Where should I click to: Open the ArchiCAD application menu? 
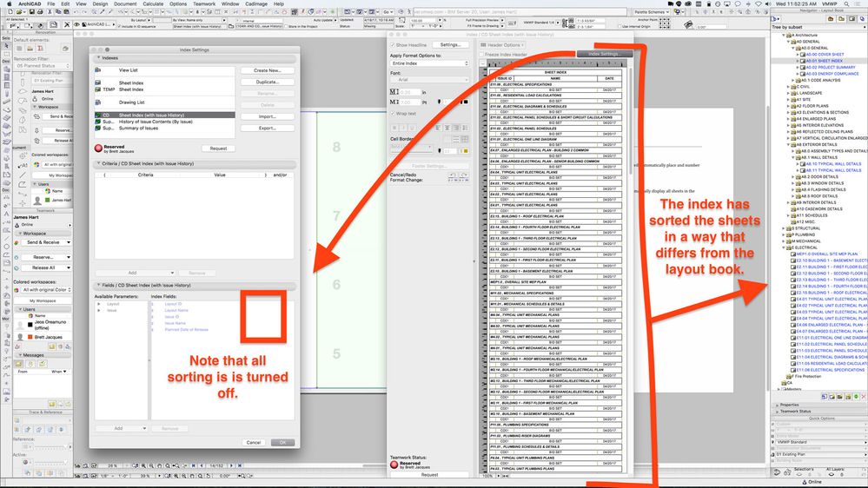30,3
